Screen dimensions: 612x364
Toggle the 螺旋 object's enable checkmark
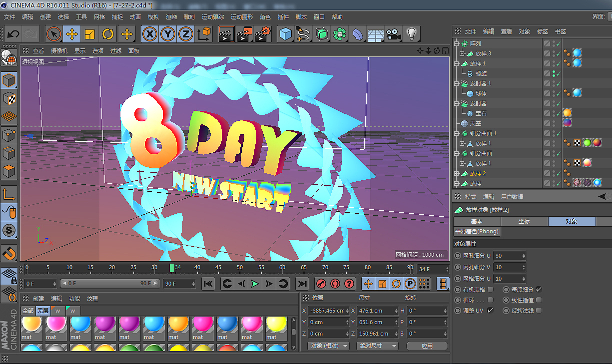[559, 73]
